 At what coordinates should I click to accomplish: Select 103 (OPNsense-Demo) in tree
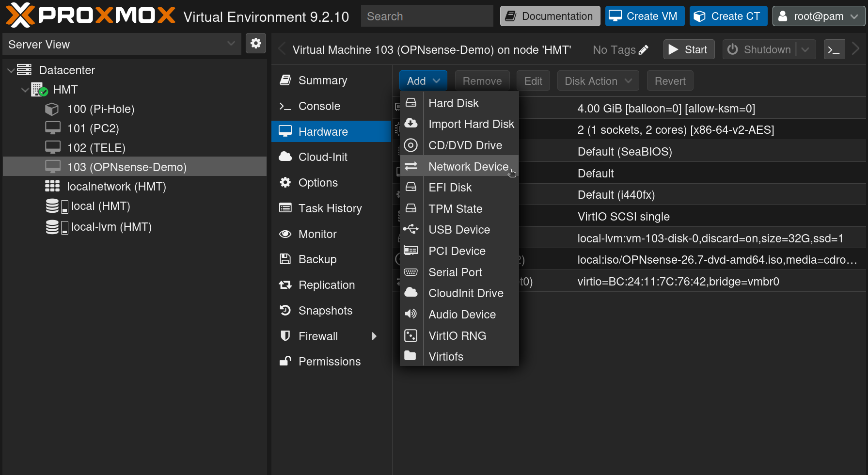tap(135, 167)
